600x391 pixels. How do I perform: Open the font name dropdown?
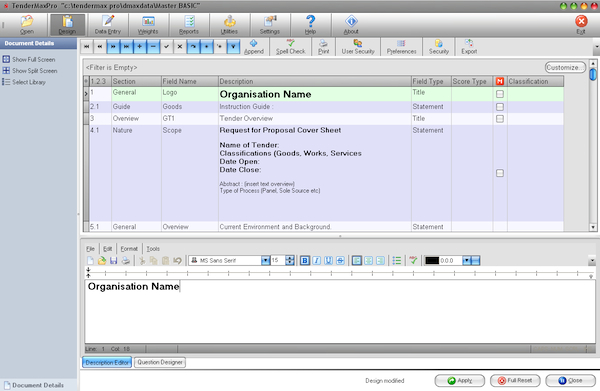click(x=265, y=261)
